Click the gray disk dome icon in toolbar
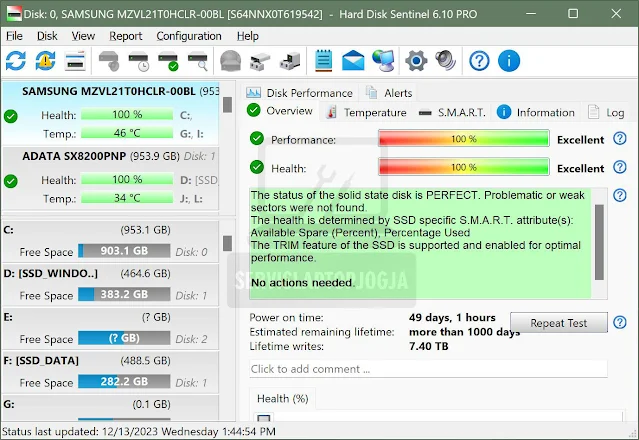This screenshot has width=639, height=440. pyautogui.click(x=230, y=61)
